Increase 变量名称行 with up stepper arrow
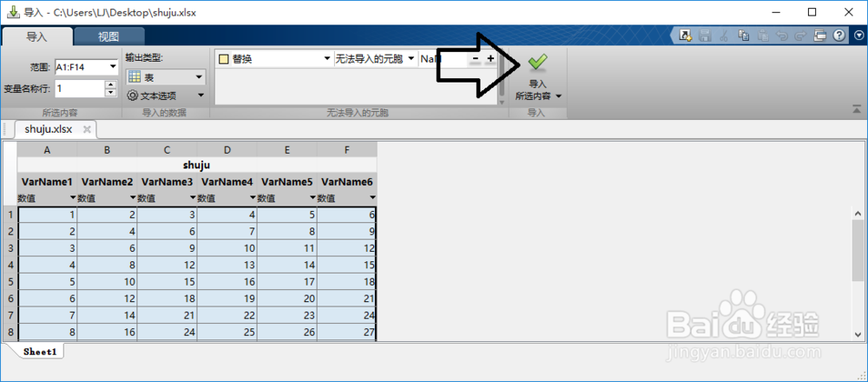The width and height of the screenshot is (868, 382). coord(111,85)
